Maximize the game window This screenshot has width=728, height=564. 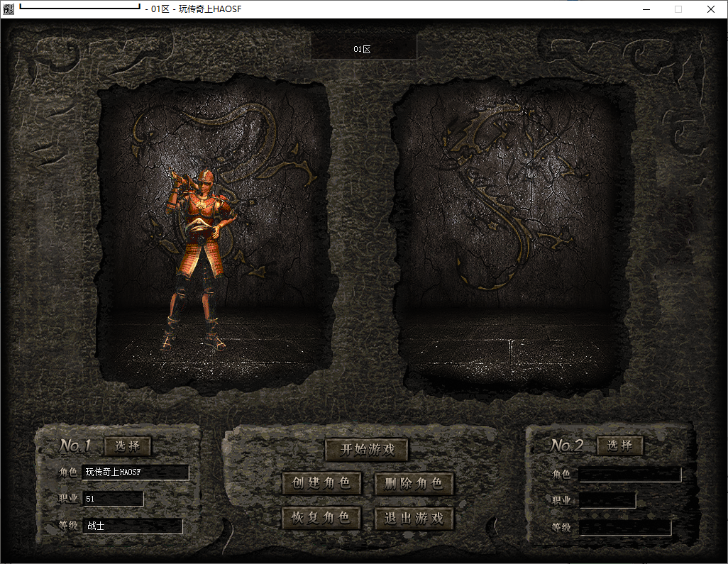[x=678, y=9]
